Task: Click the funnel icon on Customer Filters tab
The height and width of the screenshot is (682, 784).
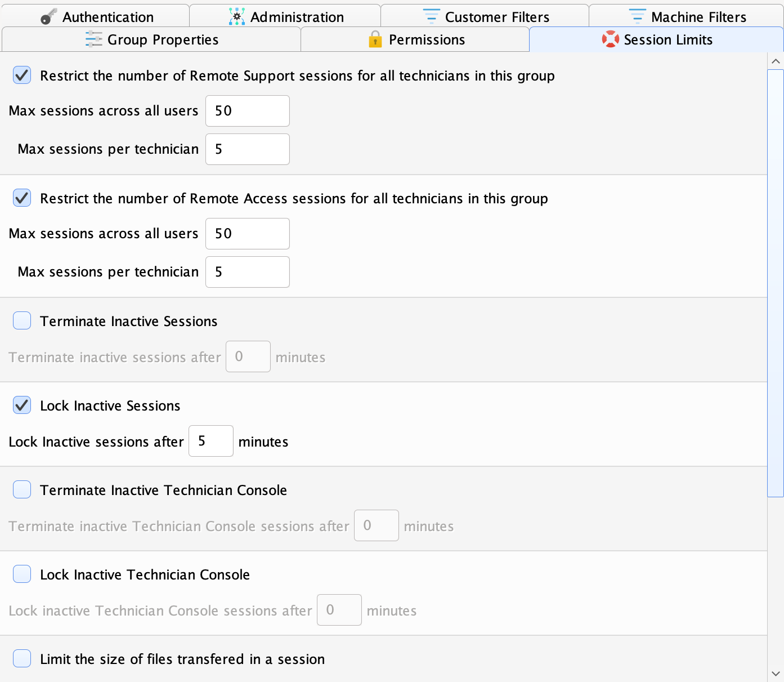Action: point(432,17)
